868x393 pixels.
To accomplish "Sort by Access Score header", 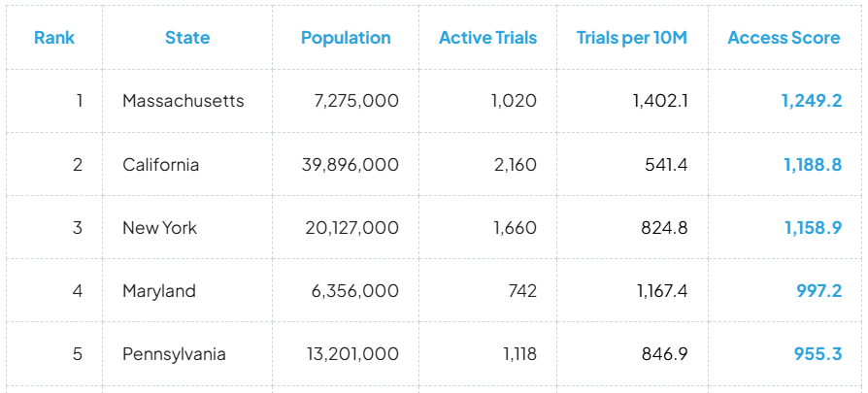I will [x=784, y=38].
